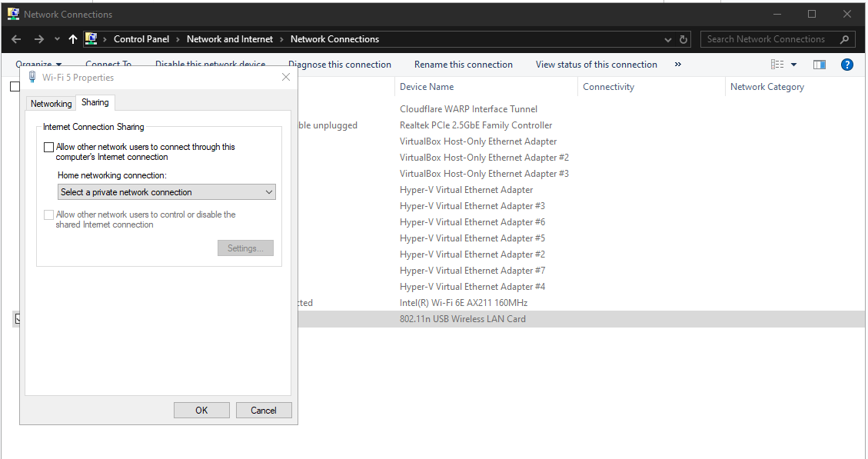Click Diagnose this connection

click(x=339, y=65)
